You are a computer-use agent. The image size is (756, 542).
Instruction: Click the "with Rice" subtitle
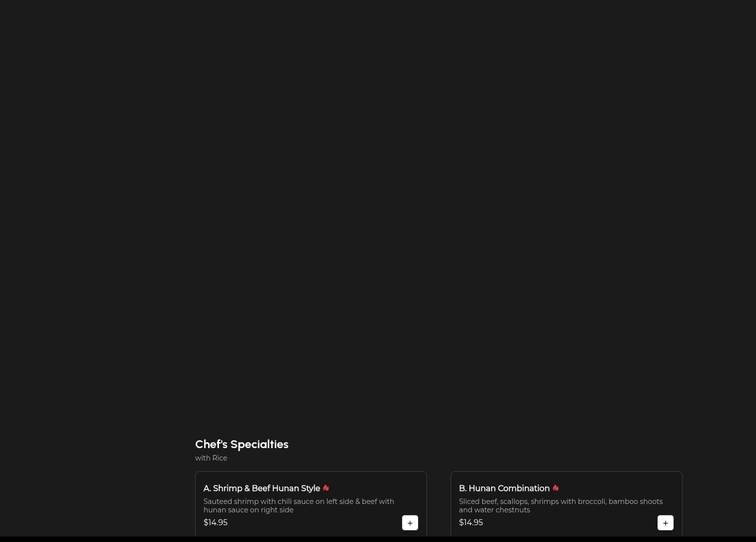[x=211, y=458]
